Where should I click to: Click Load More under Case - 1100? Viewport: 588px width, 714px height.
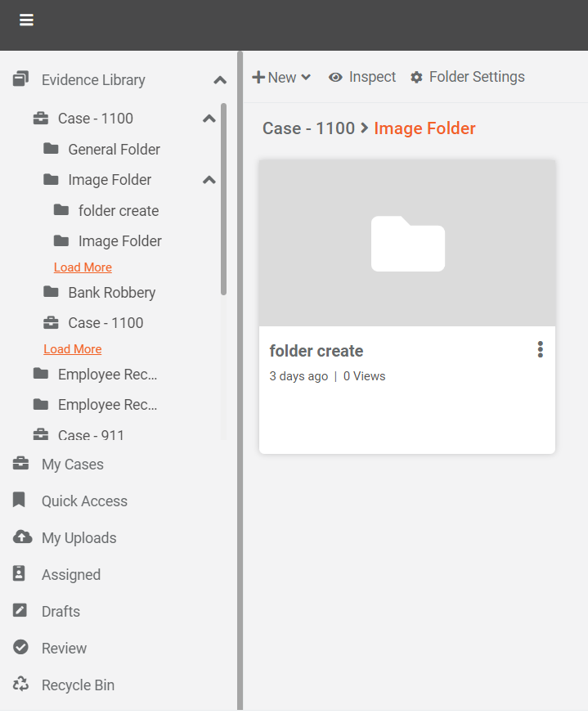point(73,349)
